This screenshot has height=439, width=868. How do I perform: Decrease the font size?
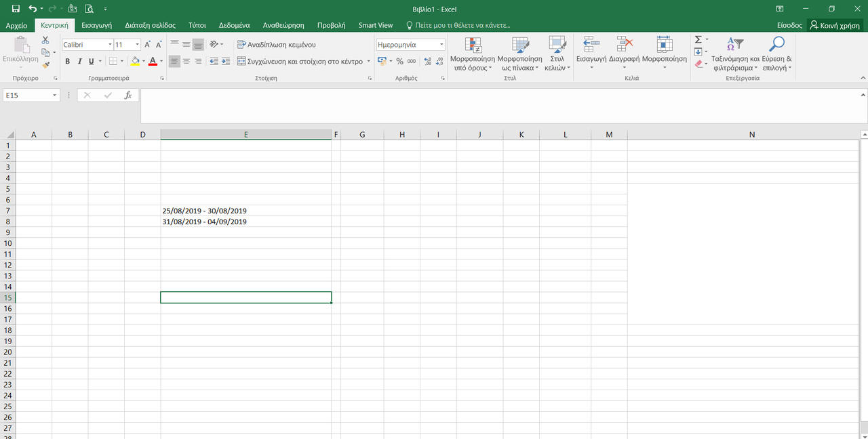pos(159,45)
